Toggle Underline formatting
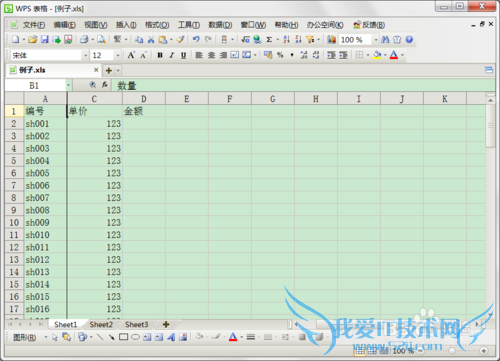Screen dimensions: 500x361 (x=183, y=55)
